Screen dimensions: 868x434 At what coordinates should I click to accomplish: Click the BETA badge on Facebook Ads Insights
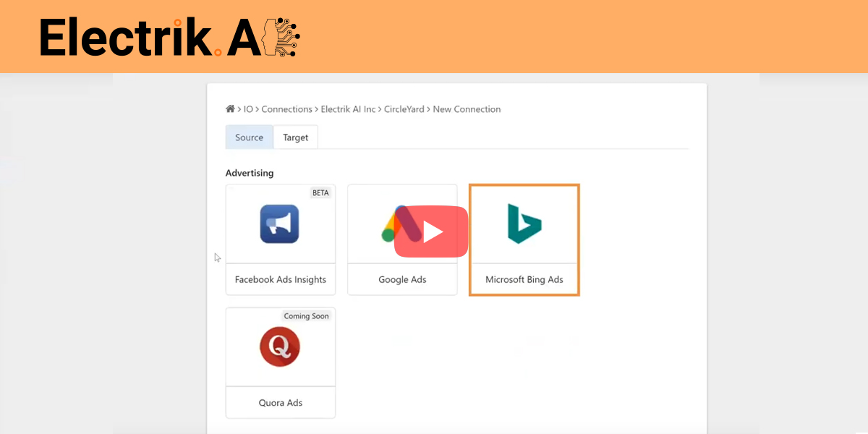320,192
